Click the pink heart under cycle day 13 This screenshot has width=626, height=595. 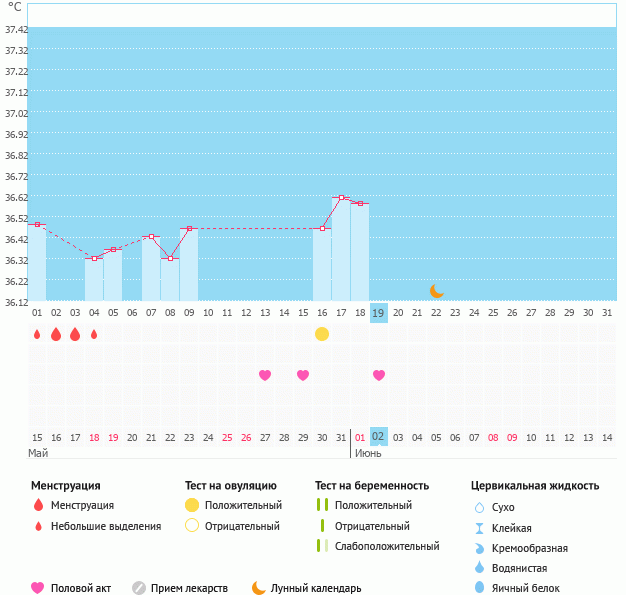265,375
